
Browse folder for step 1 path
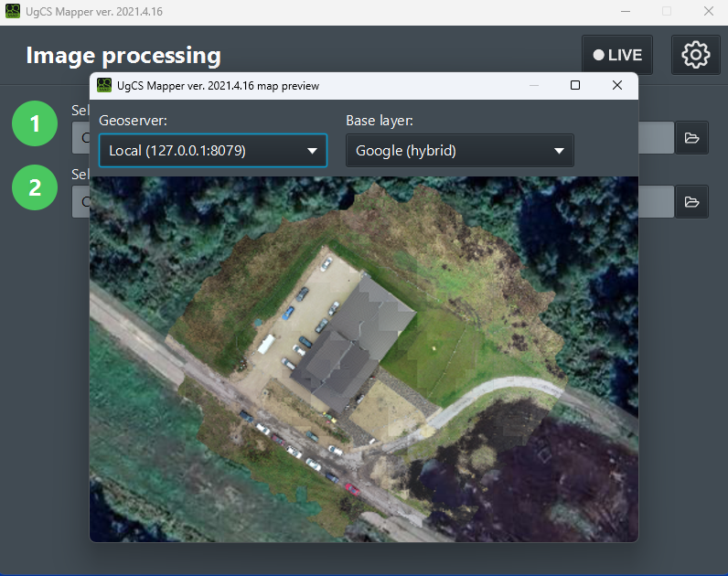tap(691, 138)
